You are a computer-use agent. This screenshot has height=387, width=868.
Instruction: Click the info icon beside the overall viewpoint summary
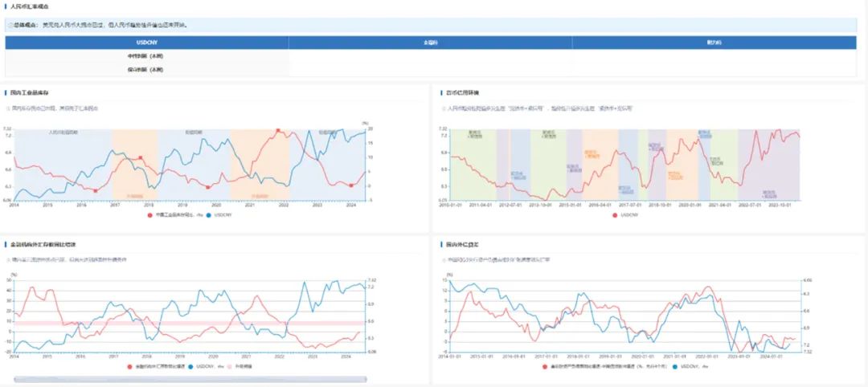pos(10,25)
